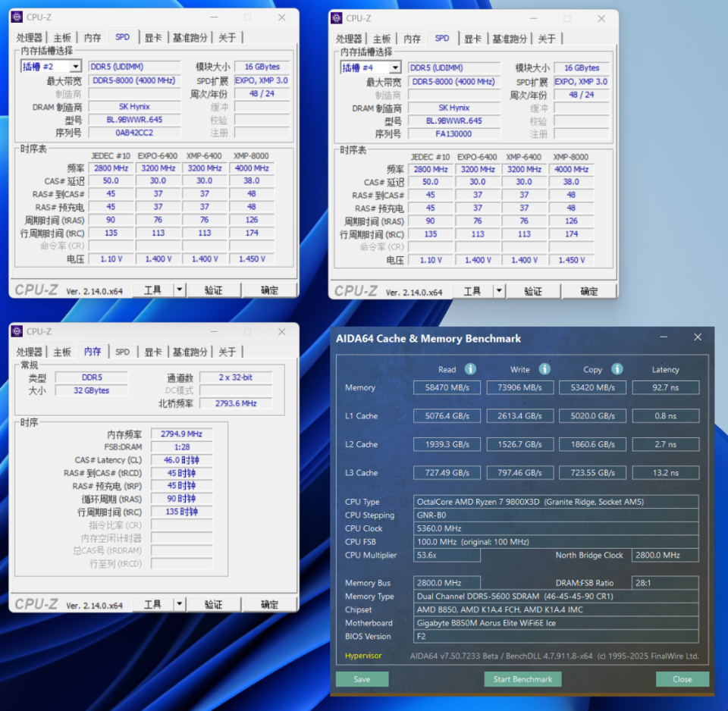
Task: Click the Hypervisor label in AIDA64
Action: click(x=363, y=656)
